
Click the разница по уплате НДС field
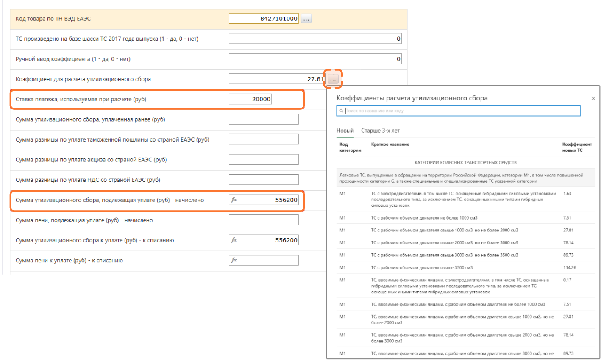click(264, 180)
